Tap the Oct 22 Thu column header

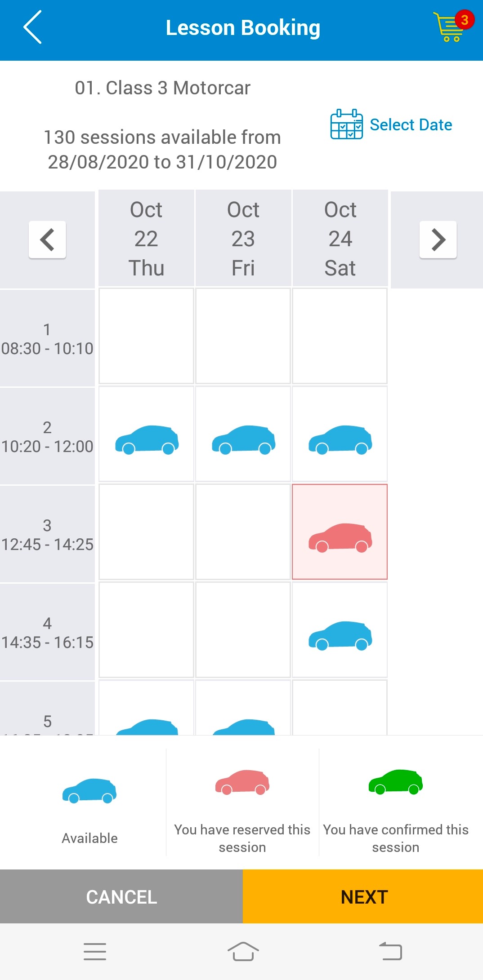tap(147, 239)
